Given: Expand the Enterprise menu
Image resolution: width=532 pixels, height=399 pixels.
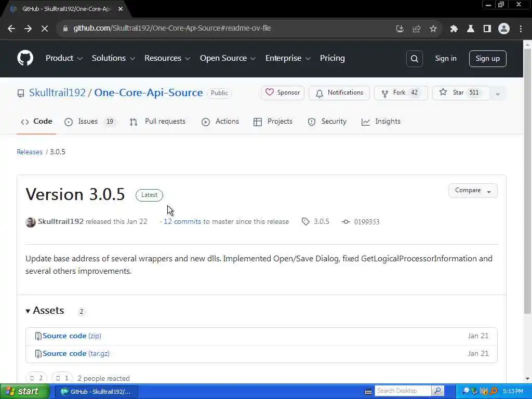Looking at the screenshot, I should [288, 58].
